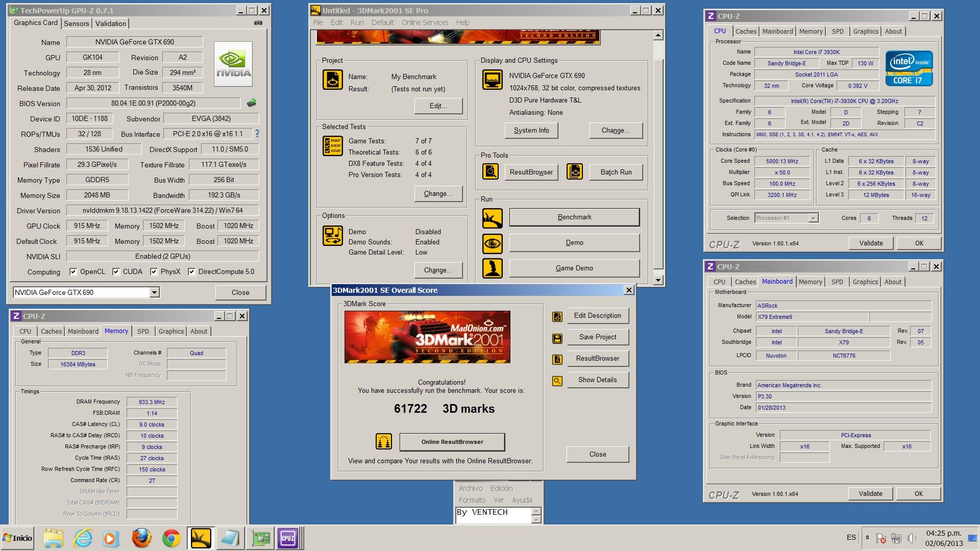The image size is (980, 551).
Task: Click the 3DMark2001 window scroll up arrow
Action: 658,35
